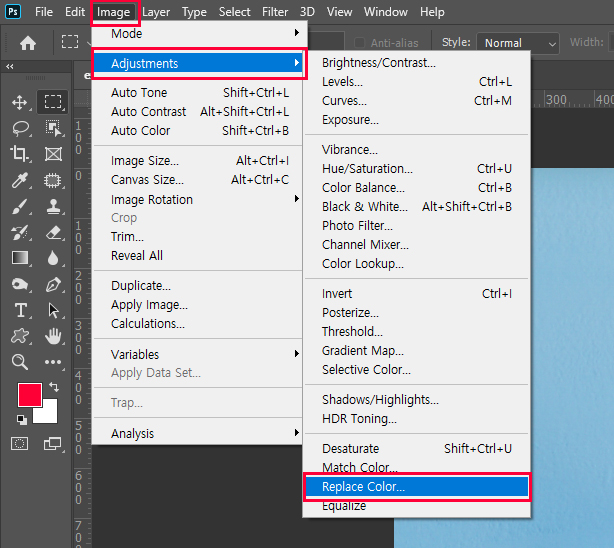The width and height of the screenshot is (614, 548).
Task: Choose Brightness/Contrast adjustment
Action: coord(417,63)
